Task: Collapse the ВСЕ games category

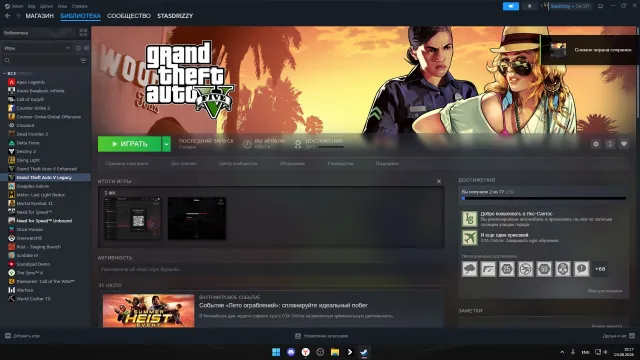Action: click(x=4, y=73)
